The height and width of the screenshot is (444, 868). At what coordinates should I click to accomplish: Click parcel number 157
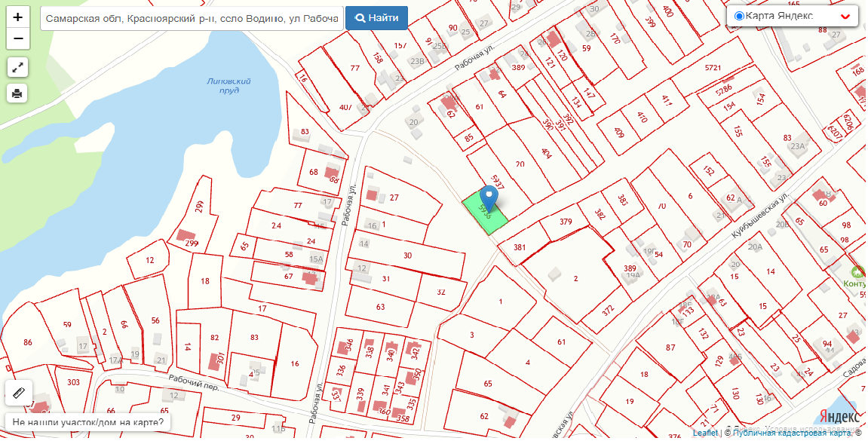point(400,45)
